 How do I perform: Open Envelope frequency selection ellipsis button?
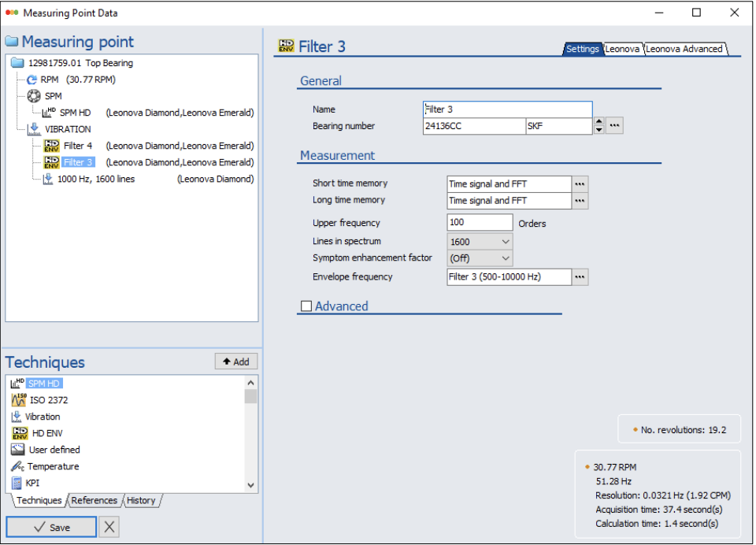580,276
